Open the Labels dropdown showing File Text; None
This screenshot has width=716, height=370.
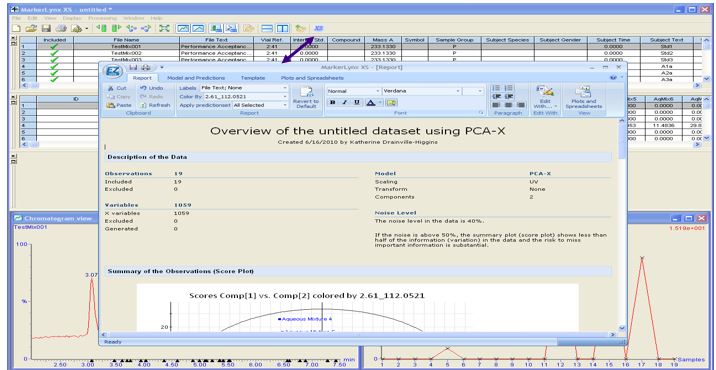244,88
